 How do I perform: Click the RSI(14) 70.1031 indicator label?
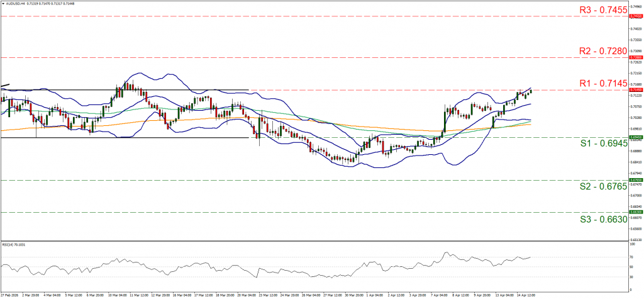13,244
